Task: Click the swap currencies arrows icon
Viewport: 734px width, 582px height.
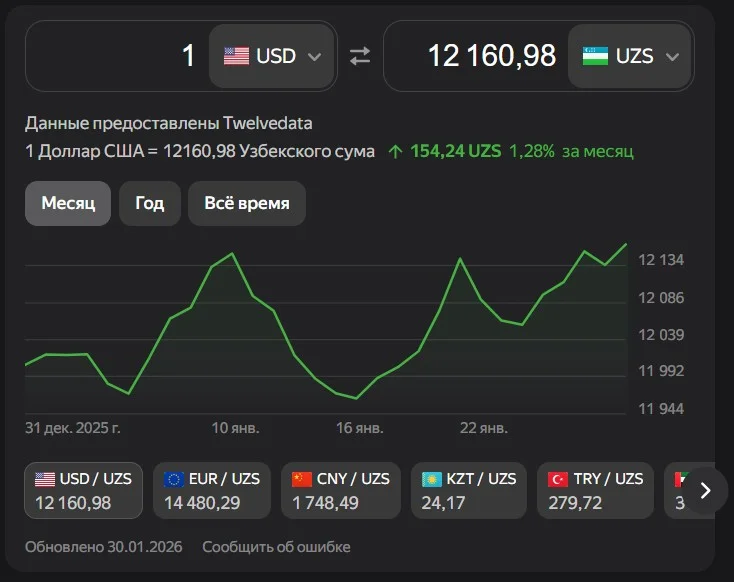Action: pyautogui.click(x=360, y=56)
